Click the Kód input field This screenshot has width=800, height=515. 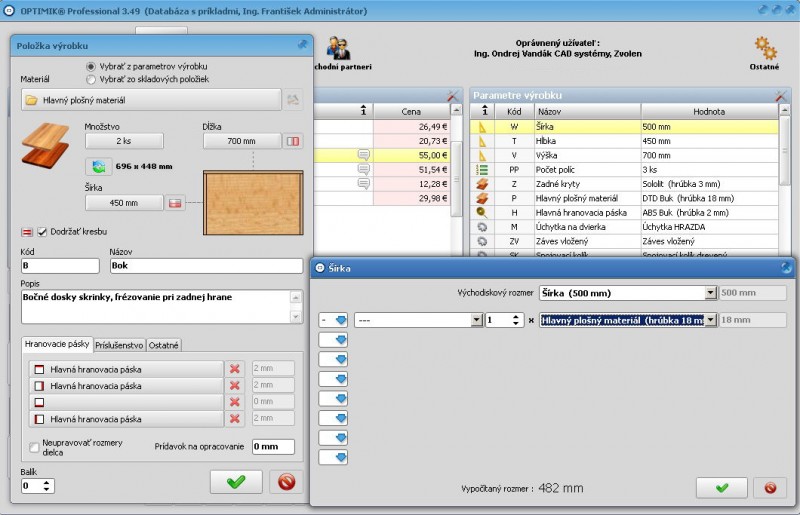click(x=60, y=265)
